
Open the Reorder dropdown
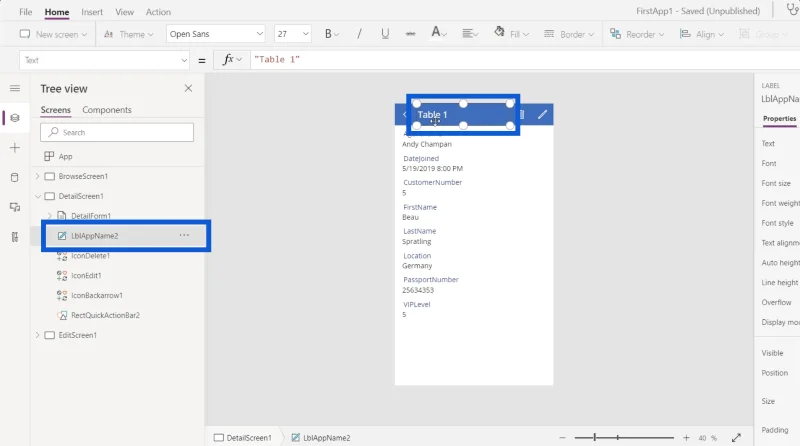[x=637, y=34]
